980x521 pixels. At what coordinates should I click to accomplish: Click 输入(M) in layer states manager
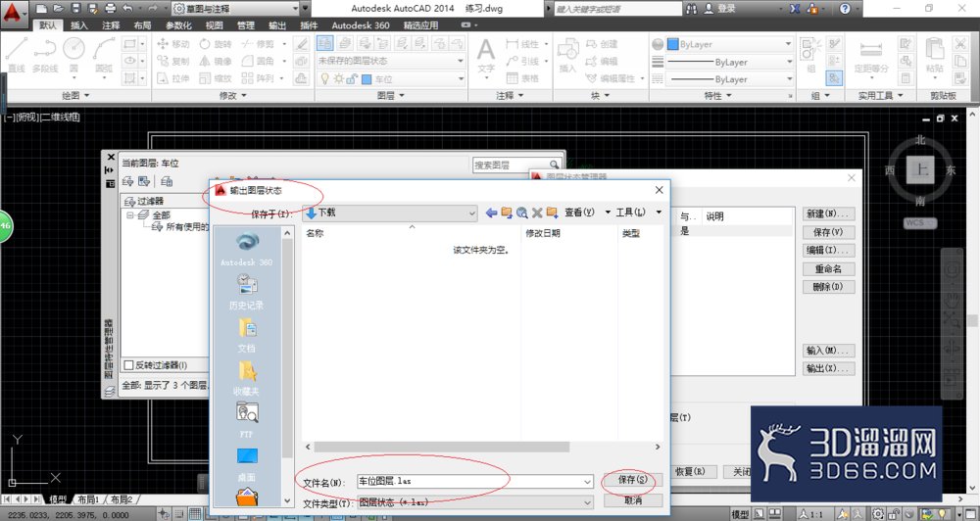(828, 351)
